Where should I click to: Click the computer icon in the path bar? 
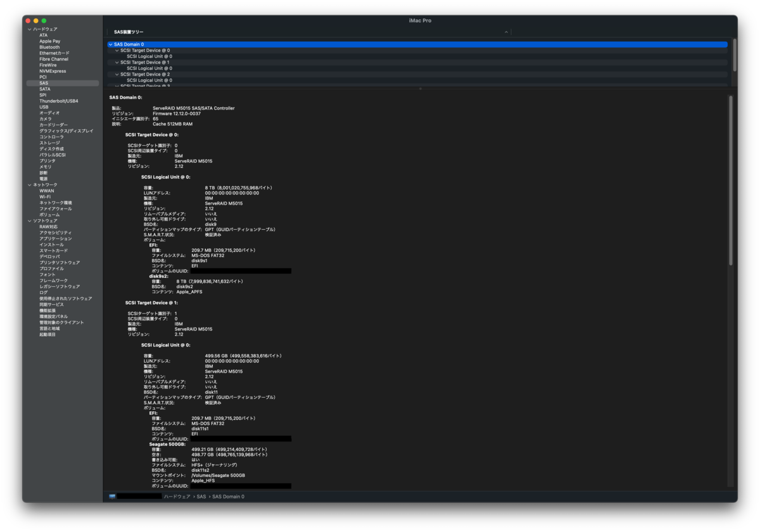(x=112, y=497)
